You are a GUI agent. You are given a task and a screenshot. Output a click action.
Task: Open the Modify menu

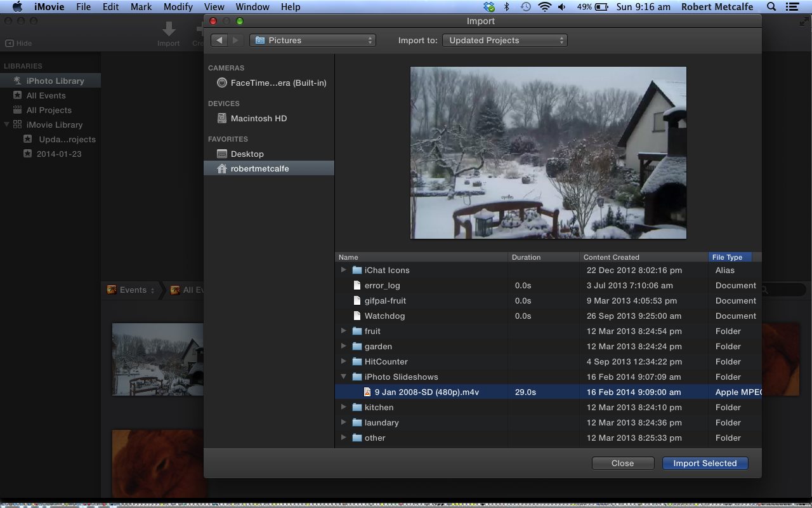pos(178,7)
